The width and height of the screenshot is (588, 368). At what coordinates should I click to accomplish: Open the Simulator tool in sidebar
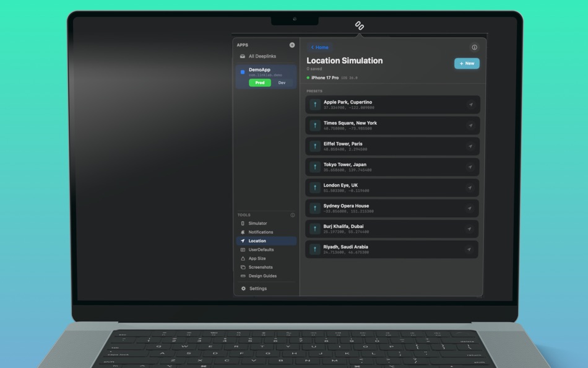[257, 223]
